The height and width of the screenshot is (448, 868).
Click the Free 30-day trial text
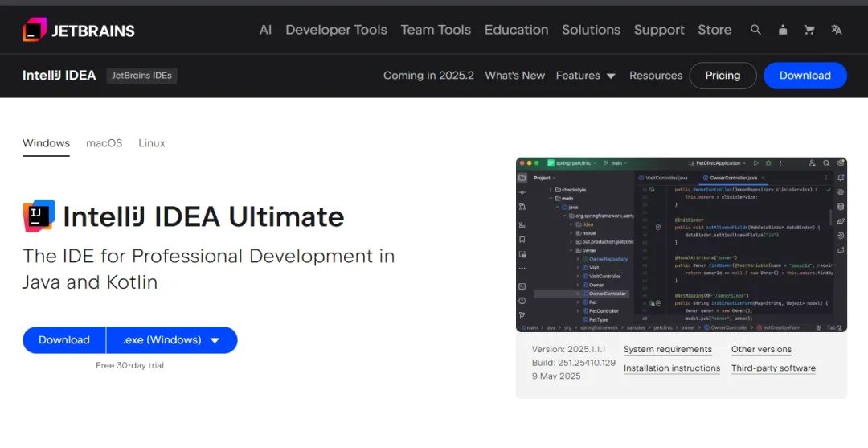[x=129, y=365]
